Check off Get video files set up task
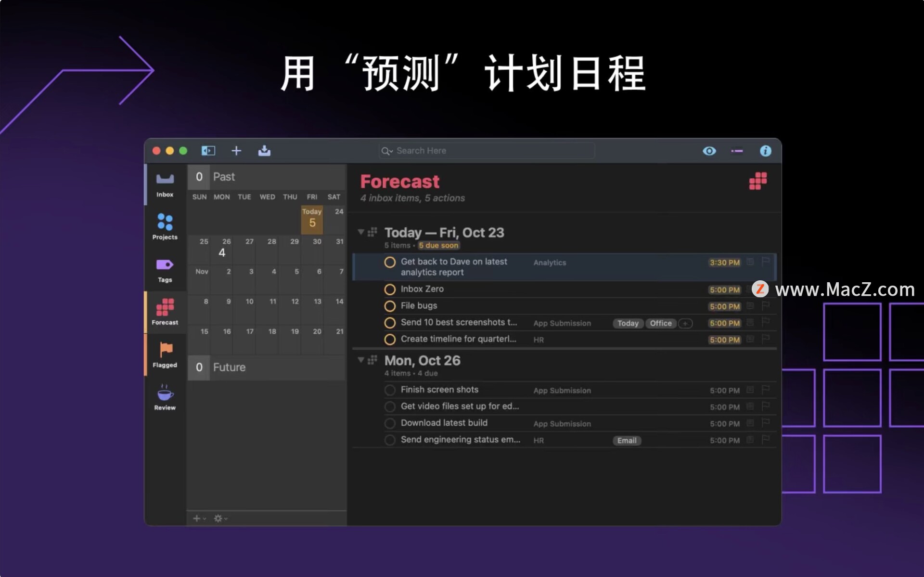 [x=390, y=407]
